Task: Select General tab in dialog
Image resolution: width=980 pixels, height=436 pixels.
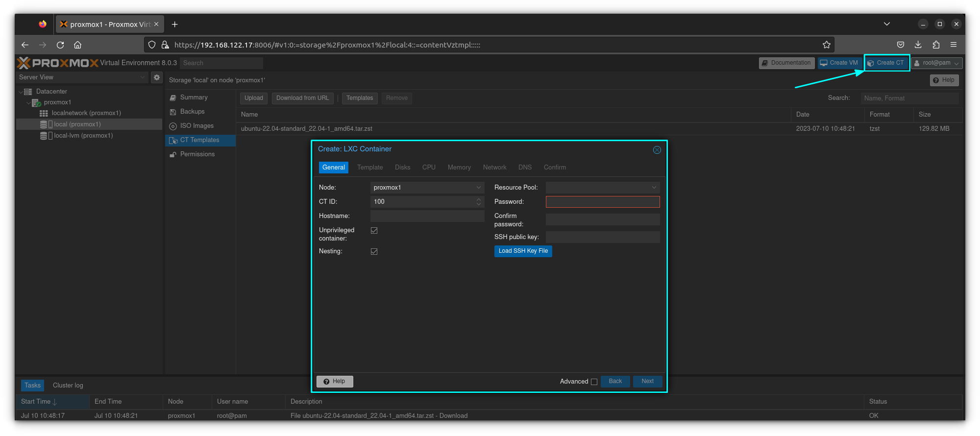Action: [334, 168]
